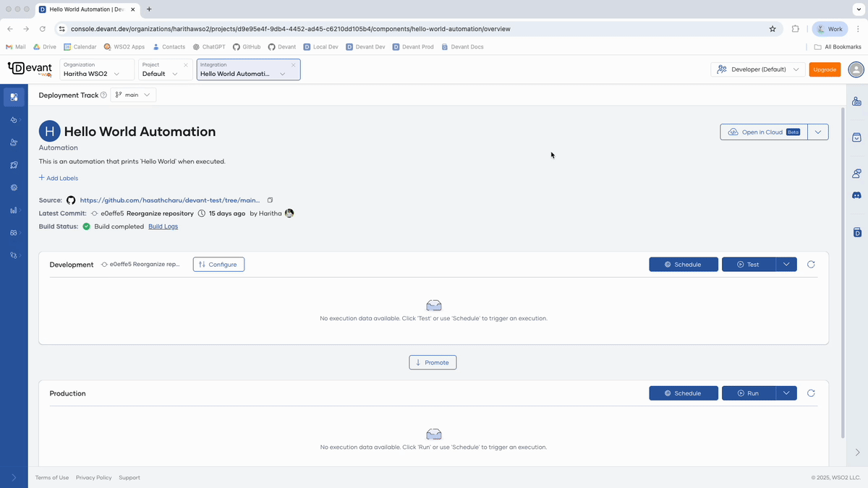Image resolution: width=868 pixels, height=488 pixels.
Task: Open the WSO2 Apps bookmark
Action: click(124, 47)
